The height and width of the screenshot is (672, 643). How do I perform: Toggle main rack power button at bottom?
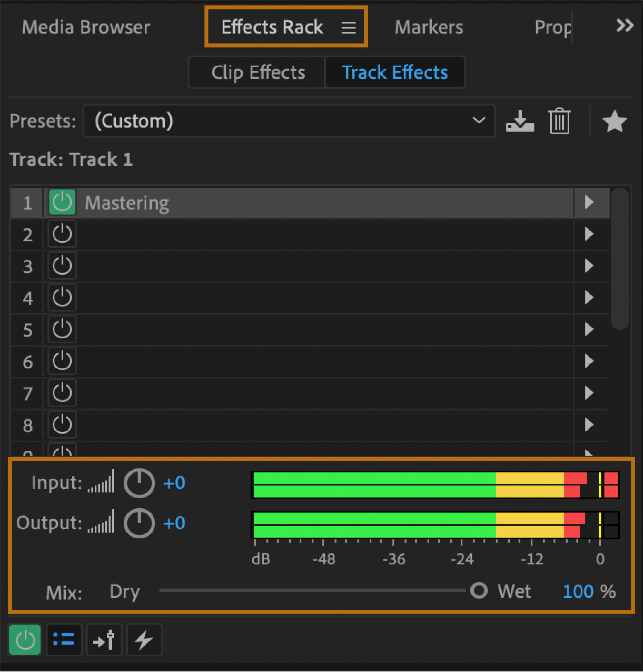[x=25, y=640]
